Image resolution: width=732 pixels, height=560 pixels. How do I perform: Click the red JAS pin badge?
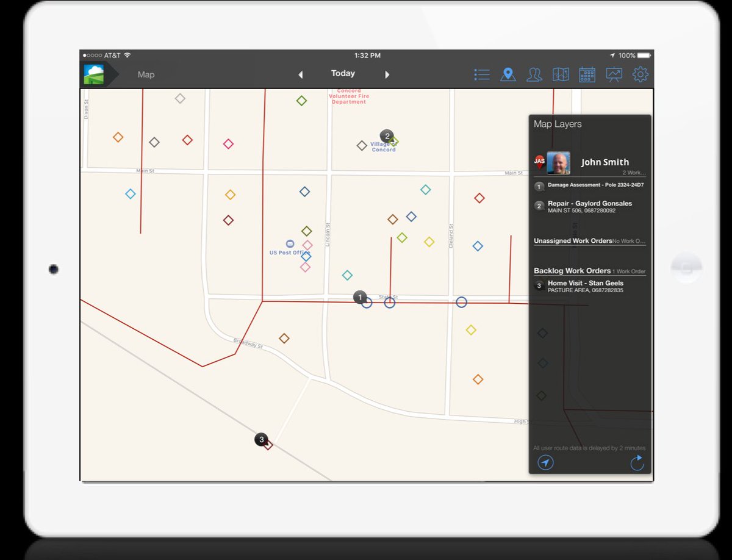[539, 162]
